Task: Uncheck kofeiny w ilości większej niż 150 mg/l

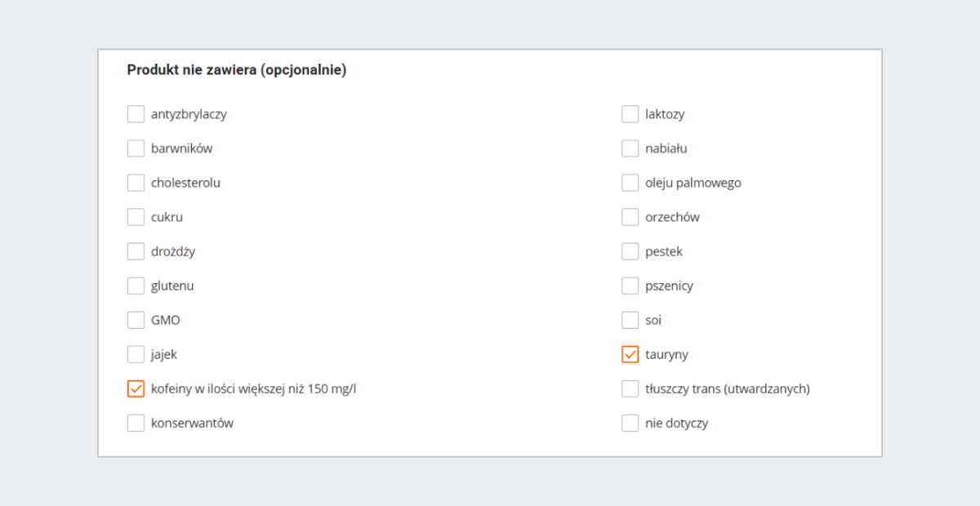Action: click(x=136, y=388)
